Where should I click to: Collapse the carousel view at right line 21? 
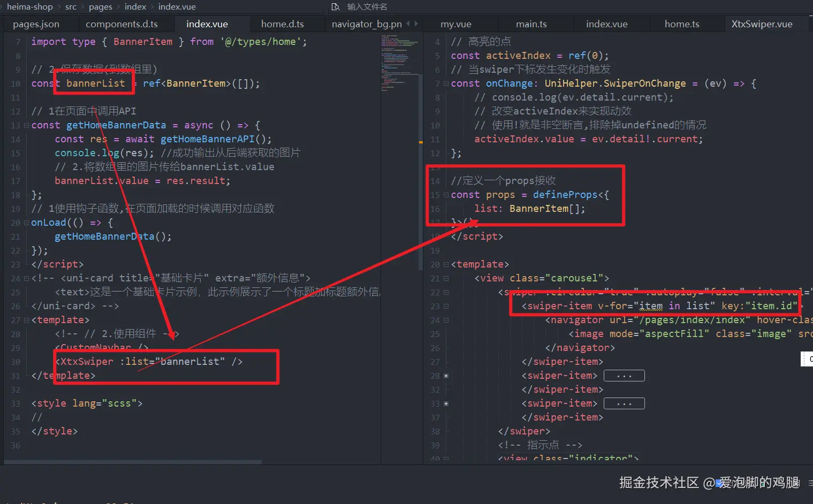(445, 278)
